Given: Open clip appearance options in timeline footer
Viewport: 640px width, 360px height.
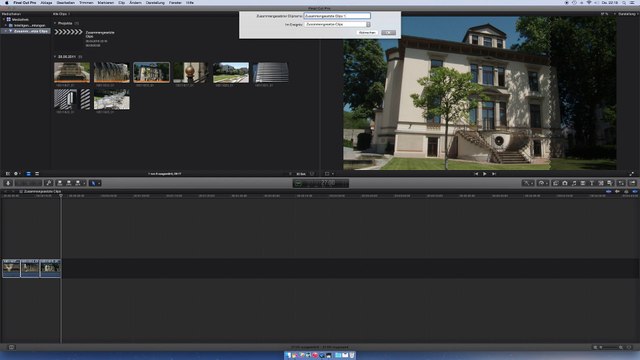Looking at the screenshot, I should click(629, 347).
